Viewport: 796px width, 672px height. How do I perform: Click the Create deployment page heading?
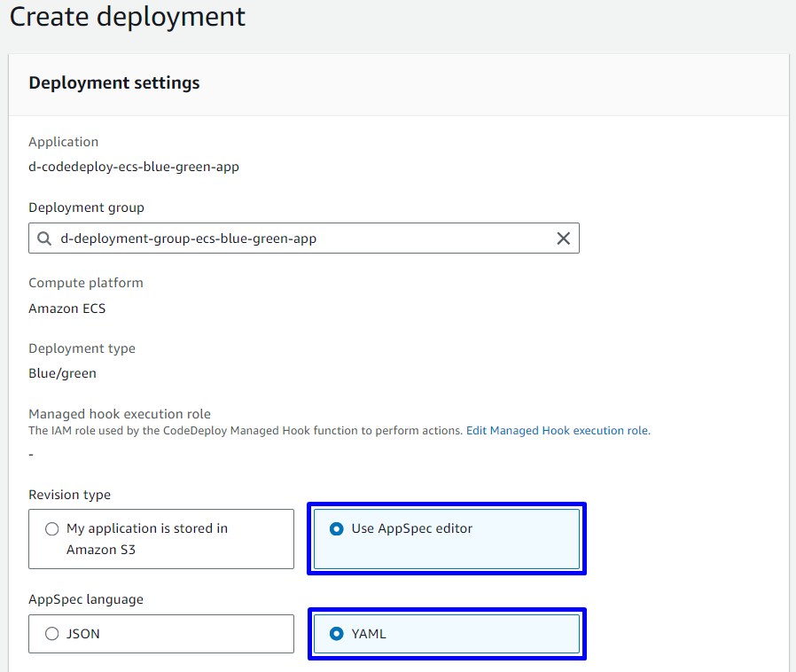(x=128, y=17)
